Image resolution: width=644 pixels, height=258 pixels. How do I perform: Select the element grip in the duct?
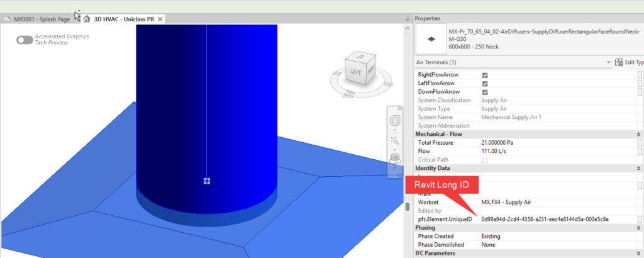pos(207,181)
